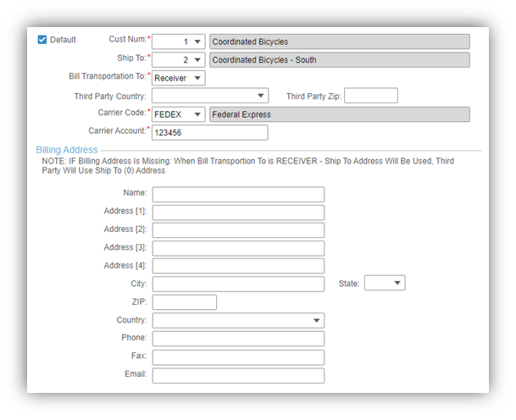Click the Billing Address section heading
516x420 pixels.
click(67, 150)
